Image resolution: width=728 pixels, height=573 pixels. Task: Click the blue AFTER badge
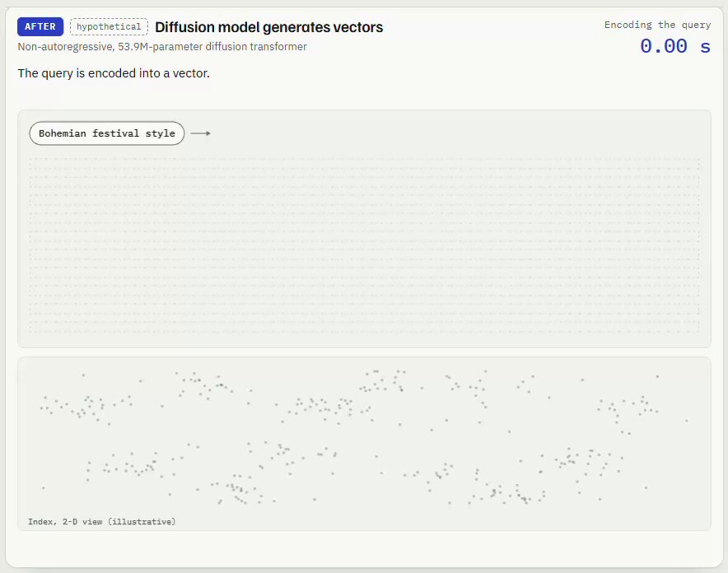tap(40, 26)
